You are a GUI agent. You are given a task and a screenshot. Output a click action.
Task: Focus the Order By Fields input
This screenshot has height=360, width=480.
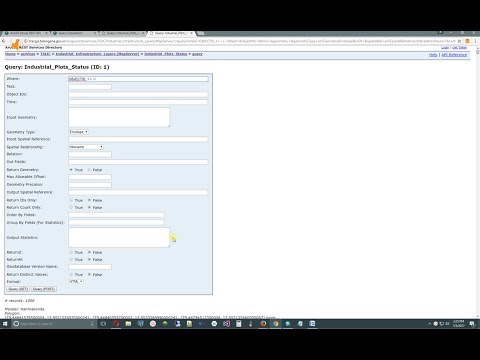pos(116,215)
